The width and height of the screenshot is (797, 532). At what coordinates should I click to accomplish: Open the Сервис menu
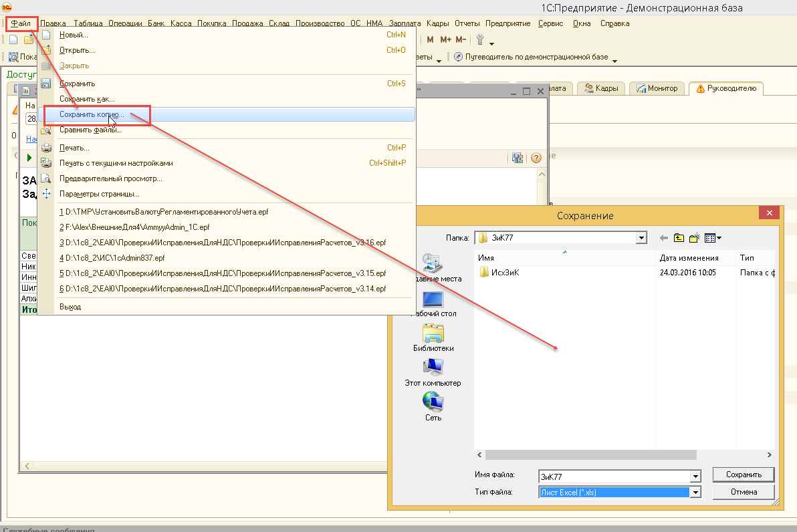click(550, 23)
